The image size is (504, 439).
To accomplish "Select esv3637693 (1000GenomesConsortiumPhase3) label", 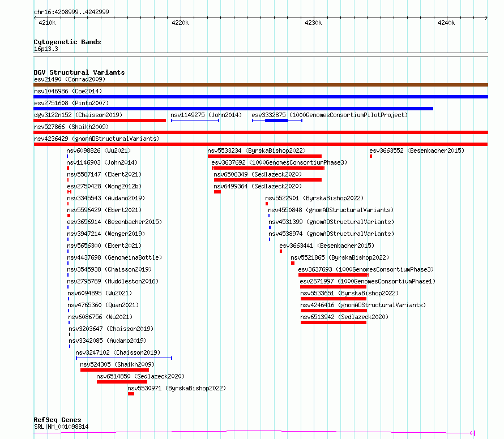I will coord(366,269).
